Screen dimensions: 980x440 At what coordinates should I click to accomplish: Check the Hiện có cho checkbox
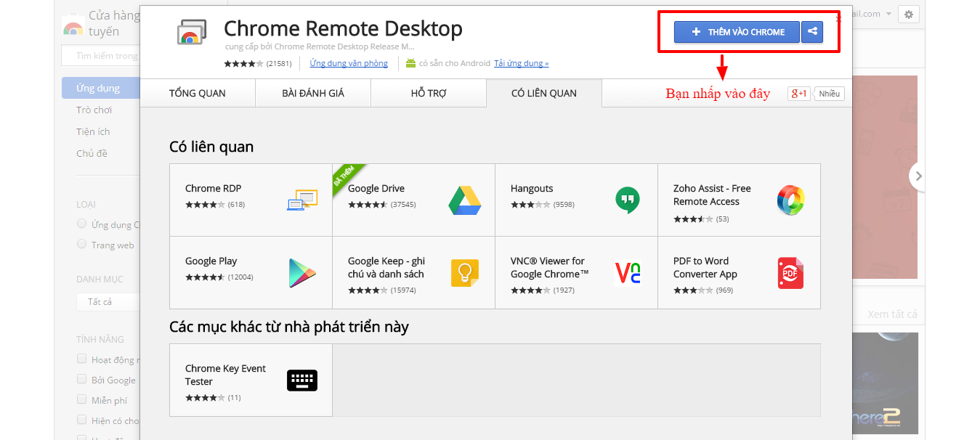point(82,420)
